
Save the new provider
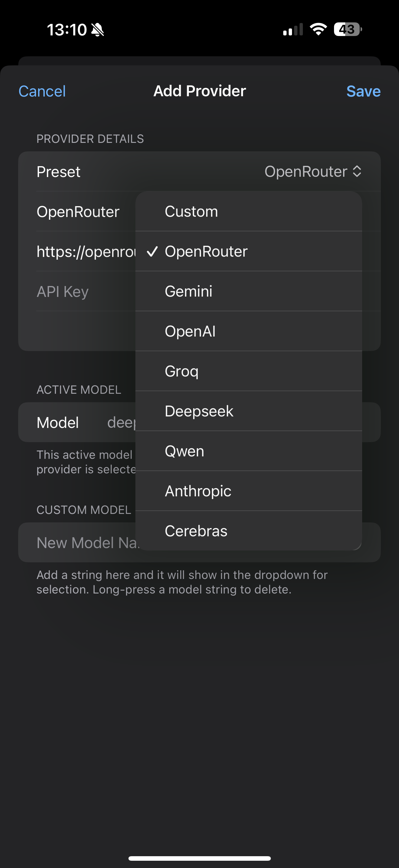[x=363, y=91]
